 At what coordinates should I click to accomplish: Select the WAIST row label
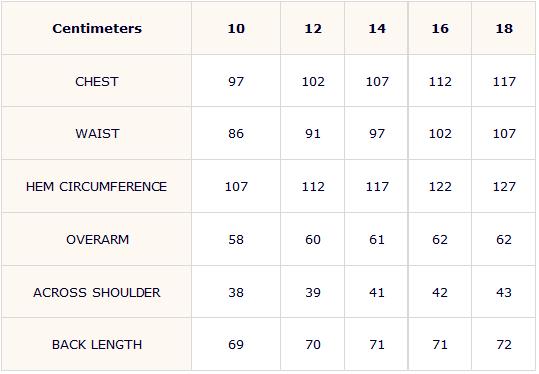coord(97,133)
